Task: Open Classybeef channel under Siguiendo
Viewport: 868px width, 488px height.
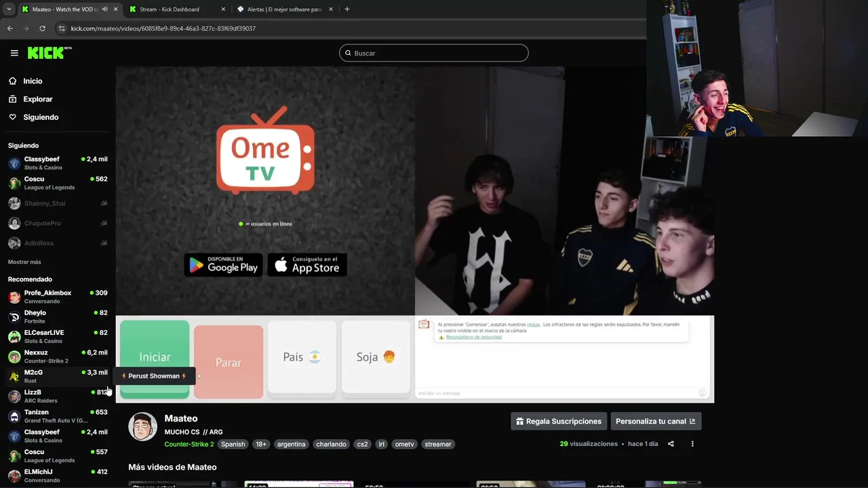Action: [x=58, y=163]
